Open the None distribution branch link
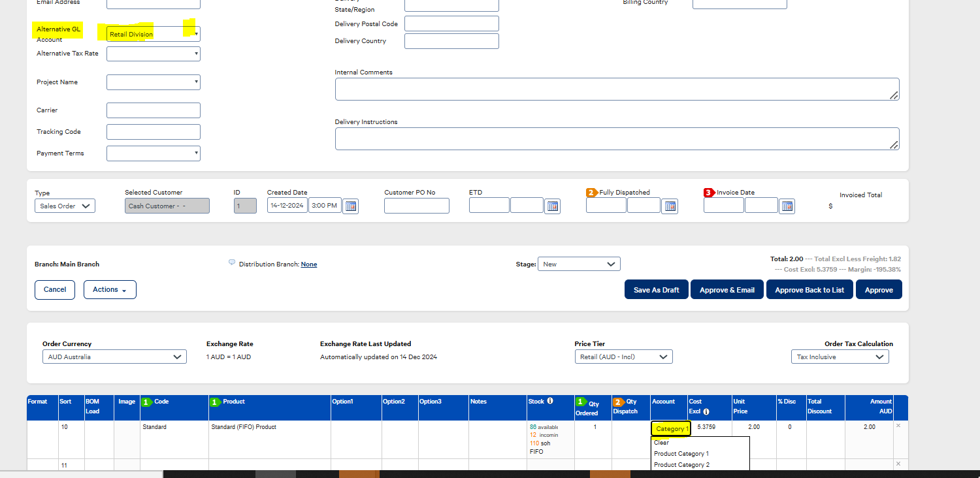980x478 pixels. pos(308,264)
